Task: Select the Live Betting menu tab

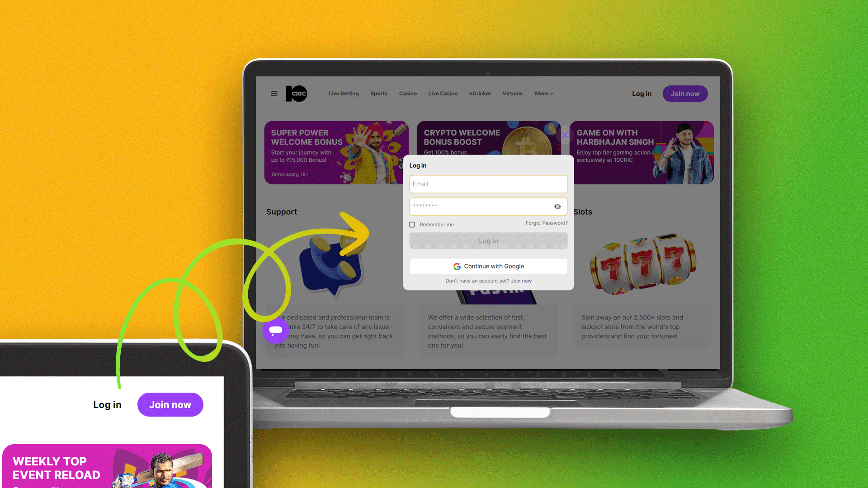Action: (344, 94)
